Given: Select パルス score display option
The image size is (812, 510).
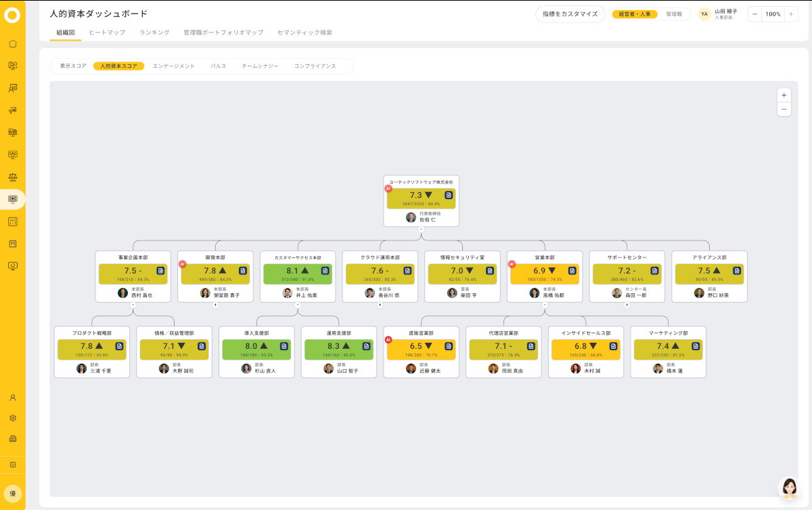Looking at the screenshot, I should [x=219, y=66].
